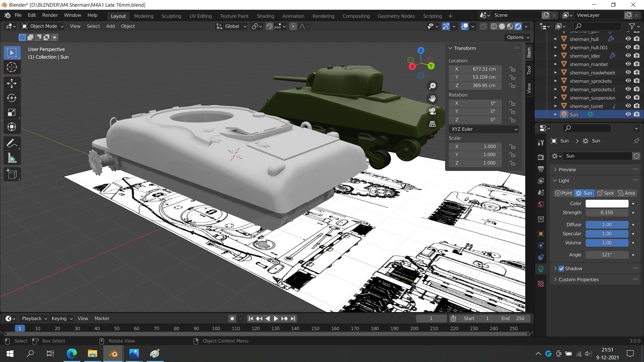Screen dimensions: 644x362
Task: Expand the Custom Properties panel
Action: [578, 280]
